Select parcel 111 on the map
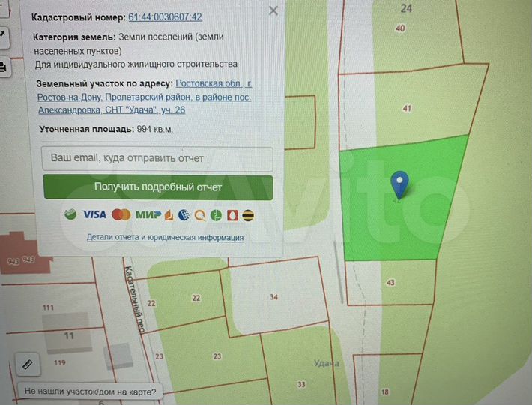The height and width of the screenshot is (405, 532). coord(48,307)
